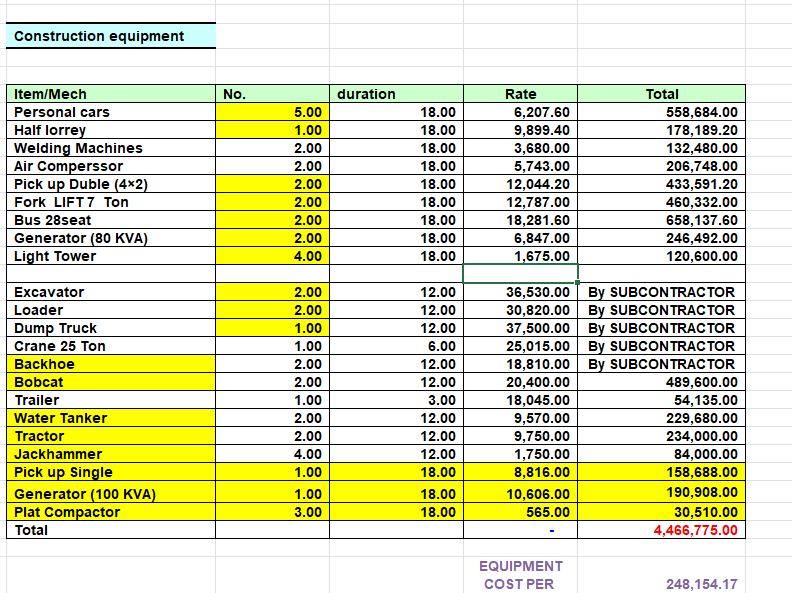The width and height of the screenshot is (792, 593).
Task: Select the Construction equipment title cell
Action: [110, 36]
